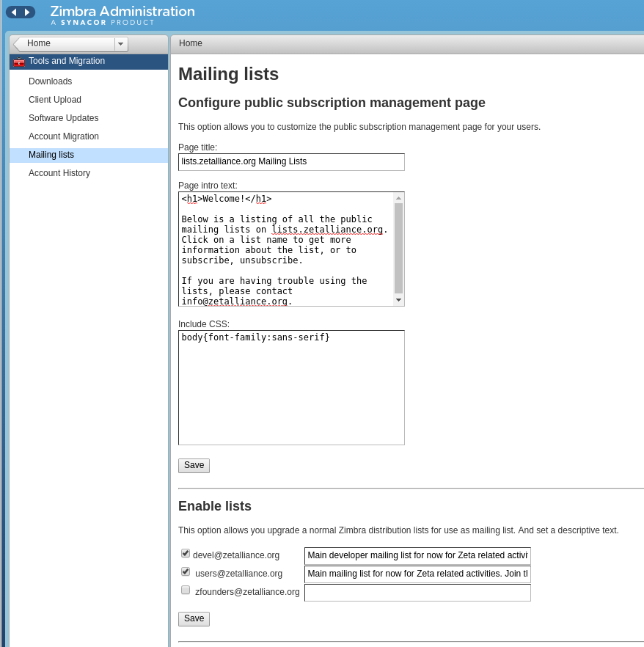Click into the Page title field
The width and height of the screenshot is (644, 647).
tap(291, 162)
